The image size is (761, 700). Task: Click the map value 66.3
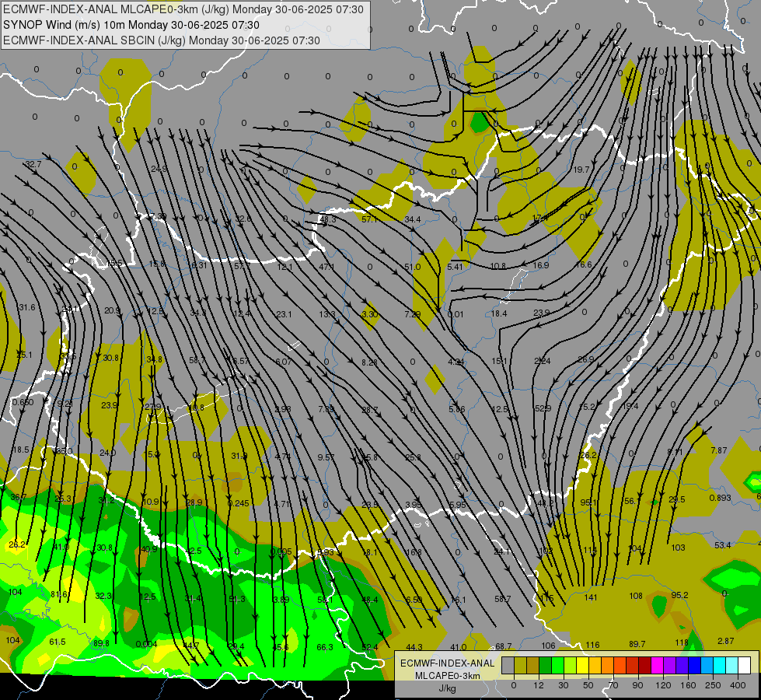click(x=325, y=647)
